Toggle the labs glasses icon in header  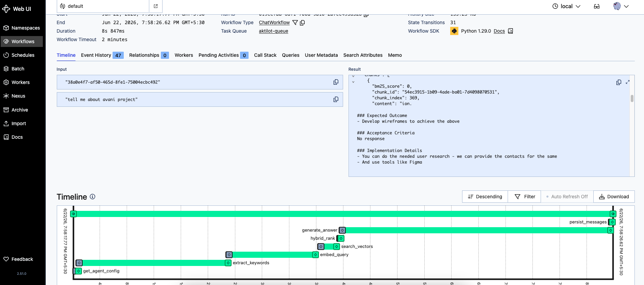(597, 6)
